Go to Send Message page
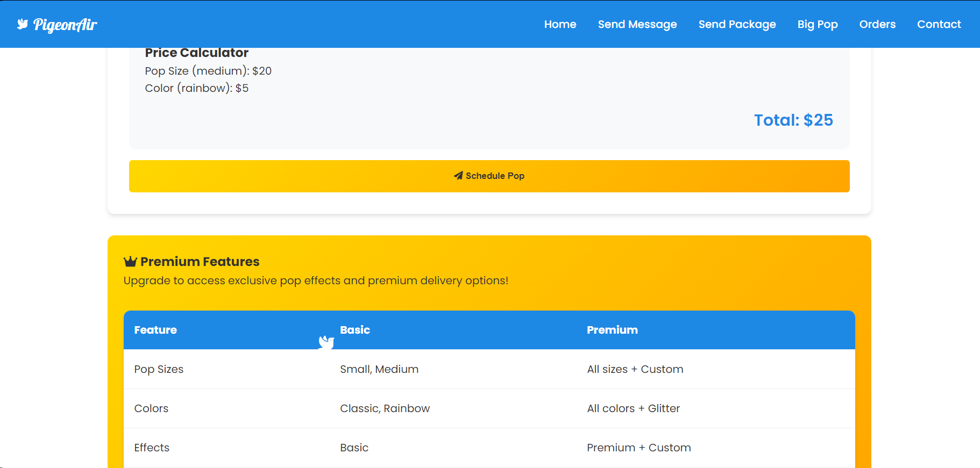This screenshot has height=468, width=980. [637, 24]
